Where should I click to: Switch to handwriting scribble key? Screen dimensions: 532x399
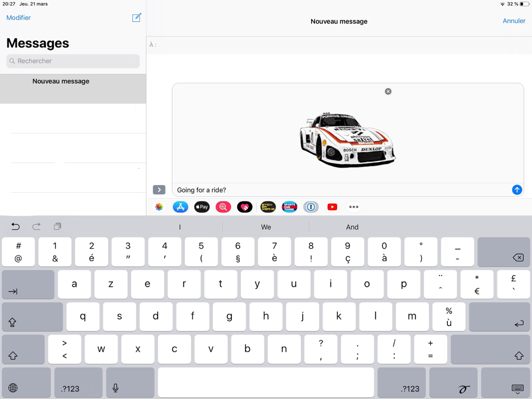[x=453, y=383]
